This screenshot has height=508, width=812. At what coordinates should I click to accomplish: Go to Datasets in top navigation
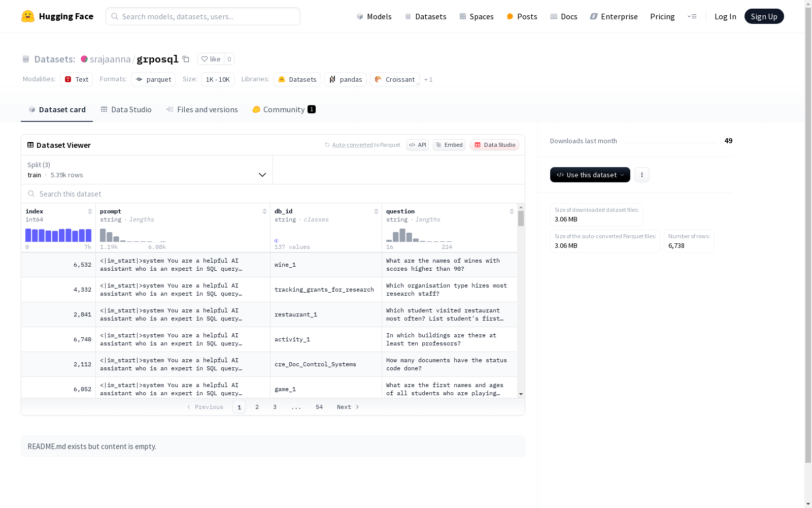[425, 16]
